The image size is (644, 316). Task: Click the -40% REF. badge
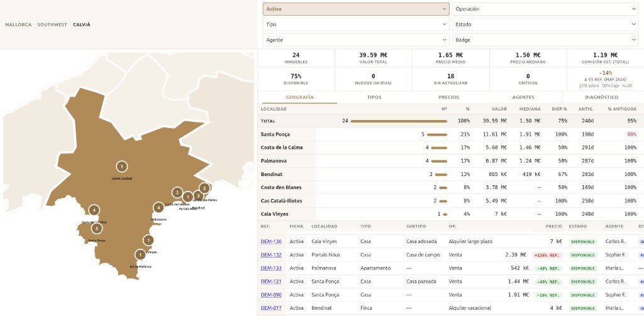548,281
